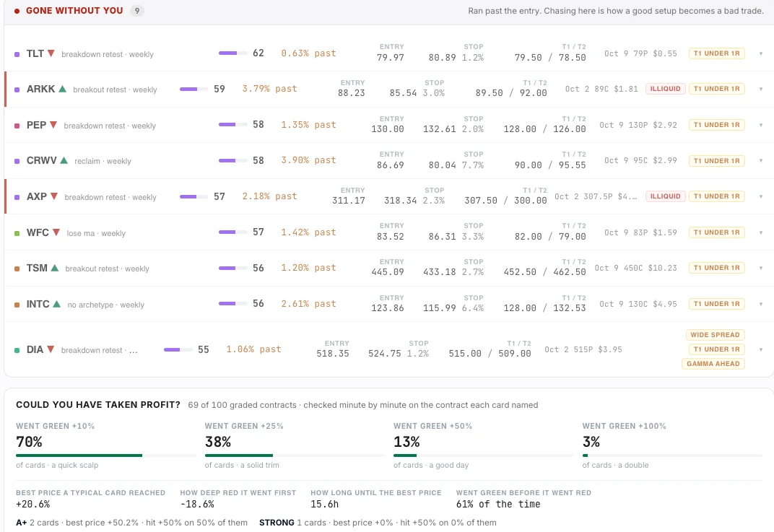Click the green up arrow beside ARKK

[x=62, y=89]
